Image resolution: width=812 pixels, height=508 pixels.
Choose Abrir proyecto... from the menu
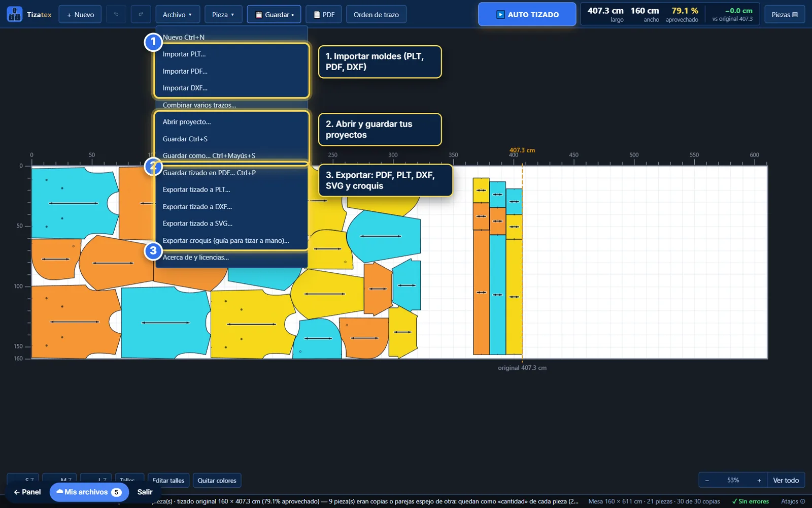pos(231,122)
